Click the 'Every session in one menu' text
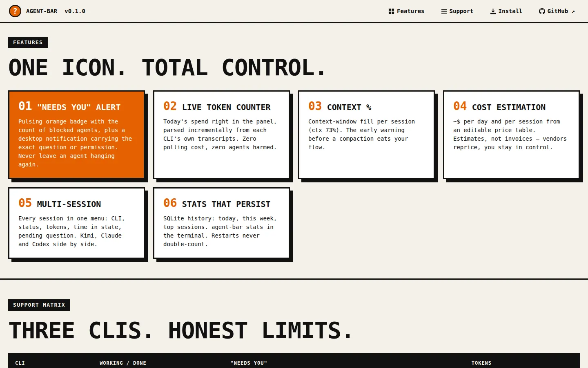The image size is (588, 368). click(x=71, y=231)
